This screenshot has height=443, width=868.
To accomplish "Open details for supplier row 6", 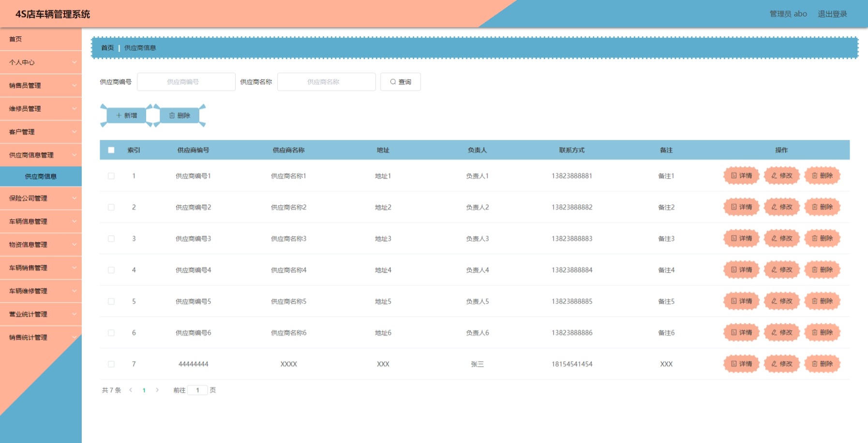I will click(741, 333).
